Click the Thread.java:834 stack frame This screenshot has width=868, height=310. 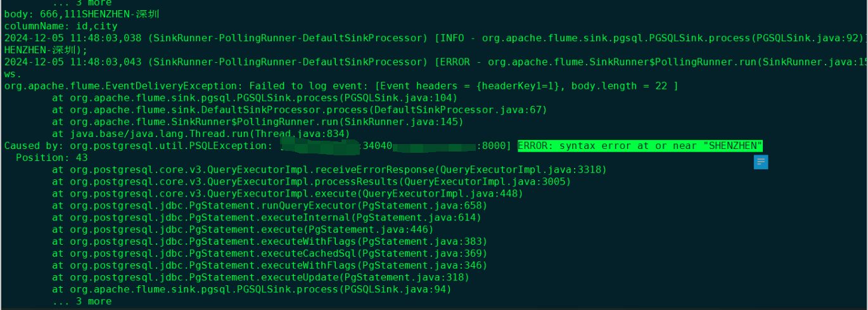201,134
